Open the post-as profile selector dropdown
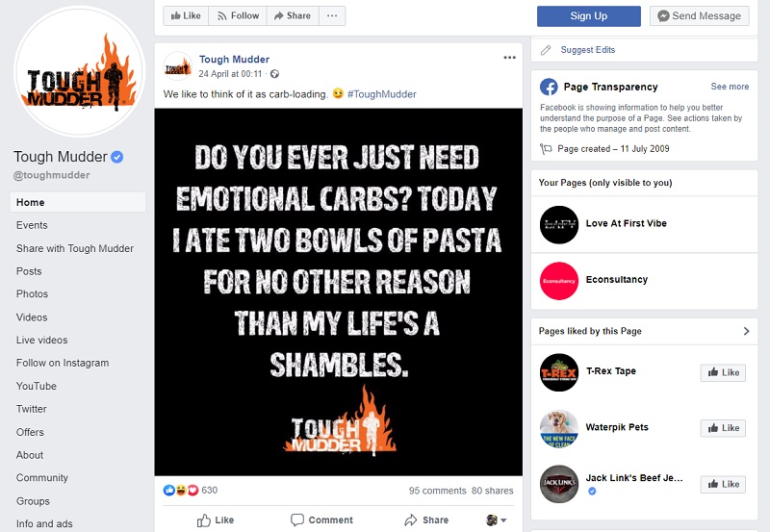The image size is (770, 532). pos(496,519)
